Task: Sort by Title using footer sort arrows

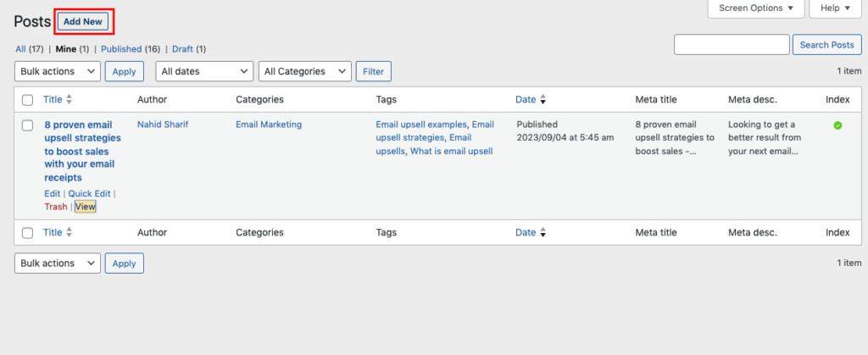Action: [x=70, y=233]
